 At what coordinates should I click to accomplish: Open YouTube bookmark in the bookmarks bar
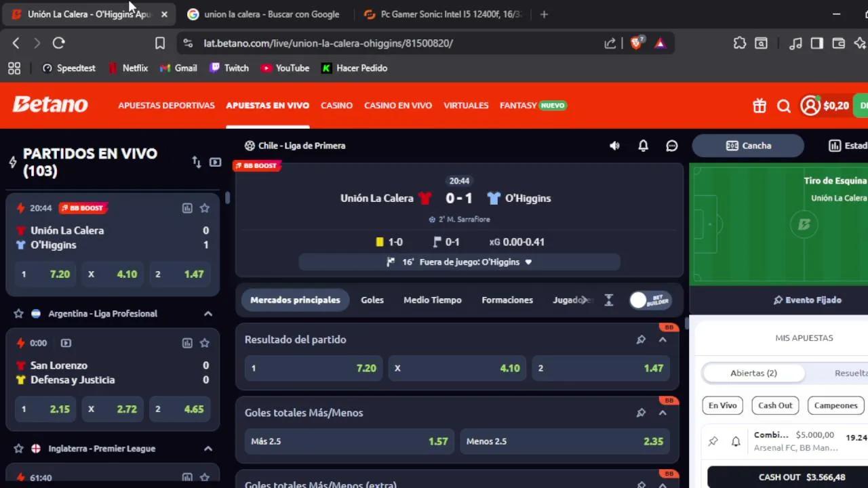(x=285, y=68)
